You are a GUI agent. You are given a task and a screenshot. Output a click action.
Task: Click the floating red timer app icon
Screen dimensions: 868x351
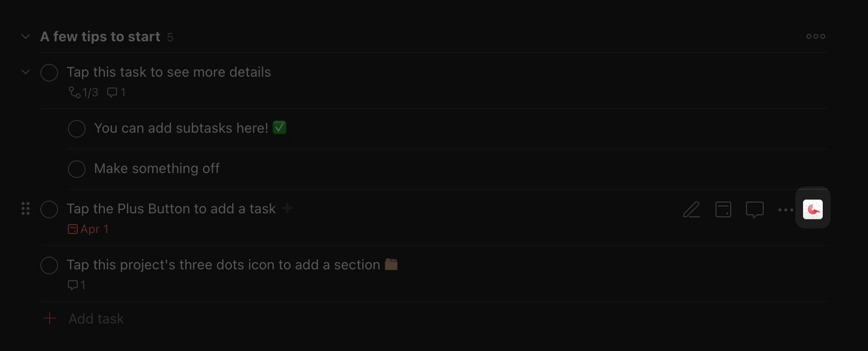point(813,208)
